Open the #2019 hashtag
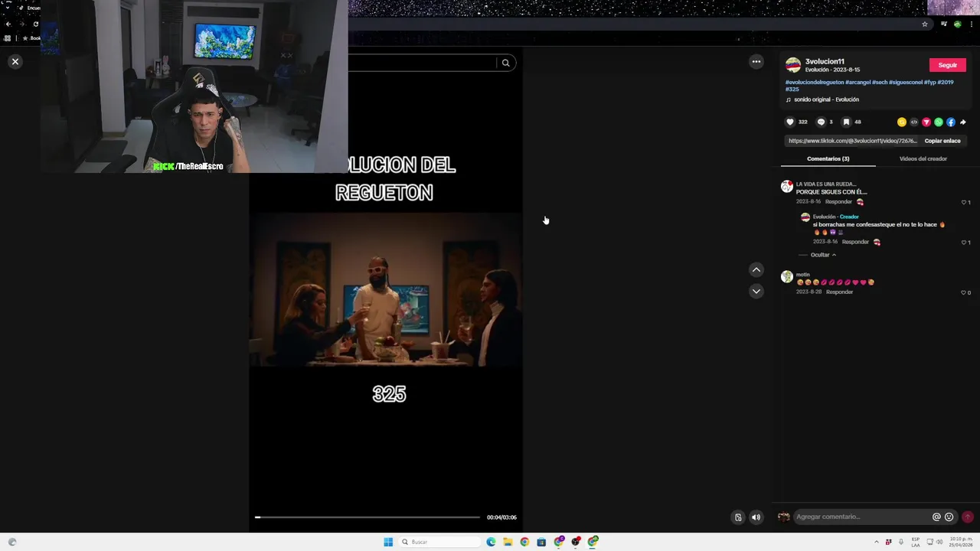Image resolution: width=980 pixels, height=551 pixels. point(946,82)
